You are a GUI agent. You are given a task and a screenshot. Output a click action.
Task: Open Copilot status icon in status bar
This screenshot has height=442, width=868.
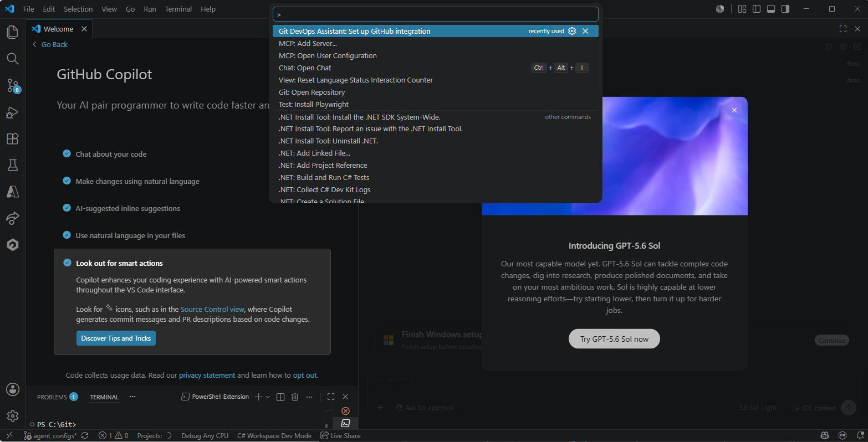coord(825,436)
